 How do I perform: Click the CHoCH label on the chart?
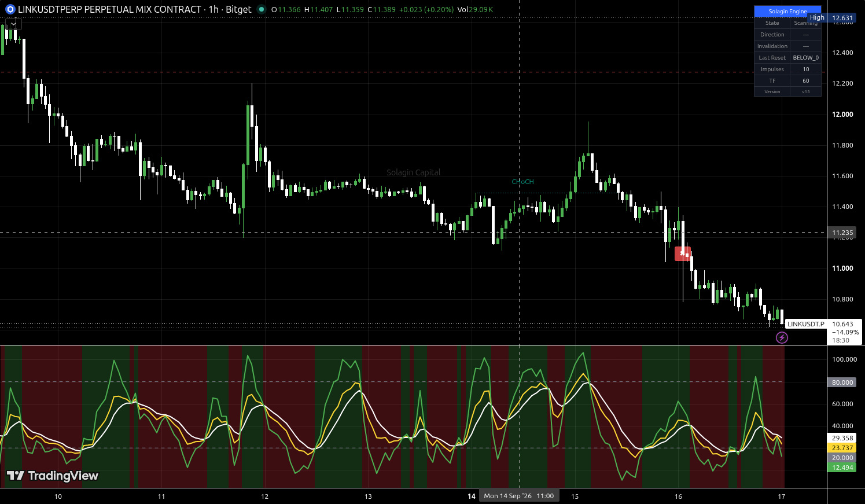[522, 182]
